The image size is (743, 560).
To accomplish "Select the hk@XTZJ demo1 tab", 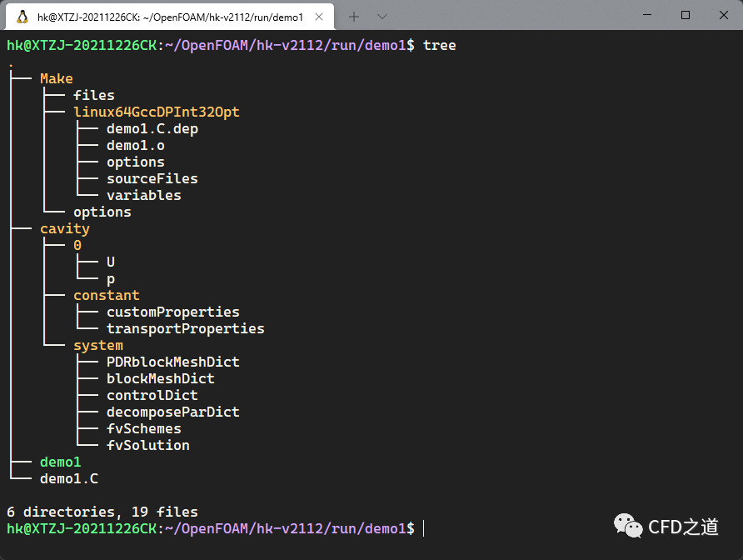I will coord(167,16).
